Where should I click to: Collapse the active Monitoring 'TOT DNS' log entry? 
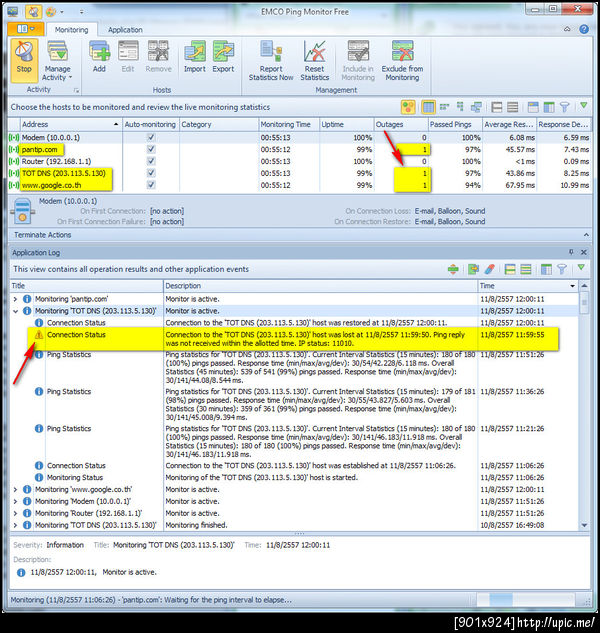[x=15, y=311]
